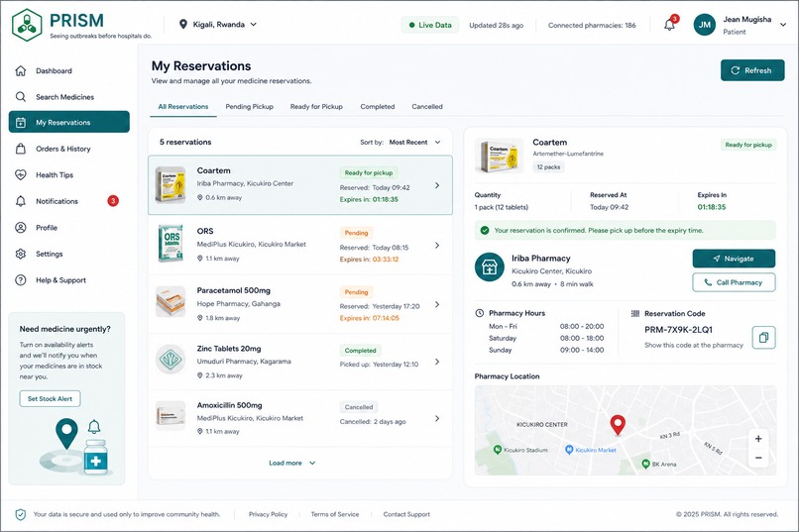Click the Live Data status pill
This screenshot has width=799, height=532.
[x=430, y=25]
